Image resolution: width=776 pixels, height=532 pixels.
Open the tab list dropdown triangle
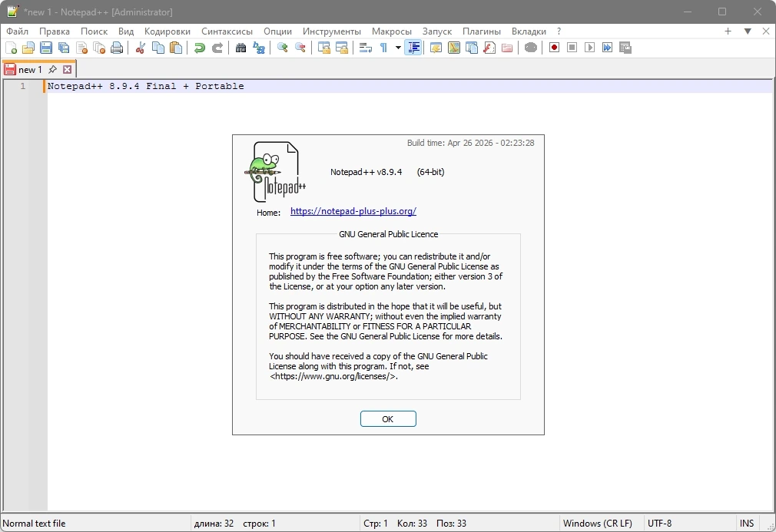tap(748, 31)
